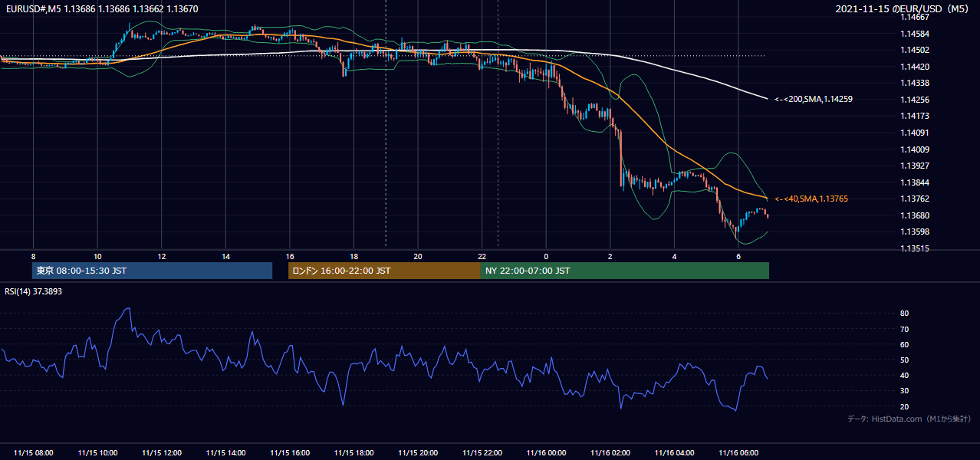Click hour marker 10 under the price chart
Screen dimensions: 980x460
97,256
